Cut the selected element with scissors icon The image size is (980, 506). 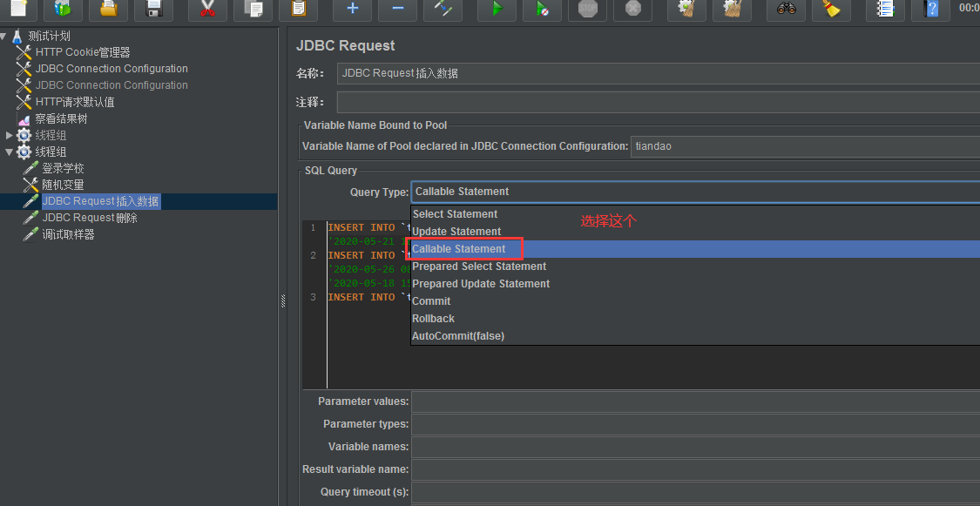point(207,10)
